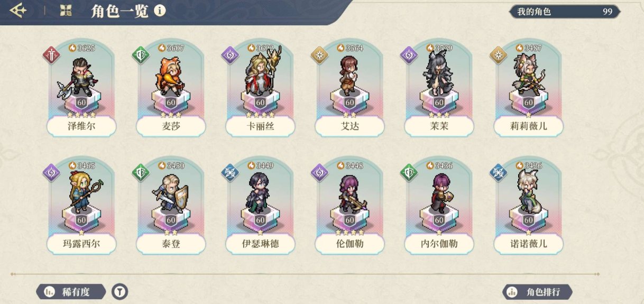The image size is (644, 304).
Task: Click the gold star class icon on 艾达
Action: coord(319,55)
